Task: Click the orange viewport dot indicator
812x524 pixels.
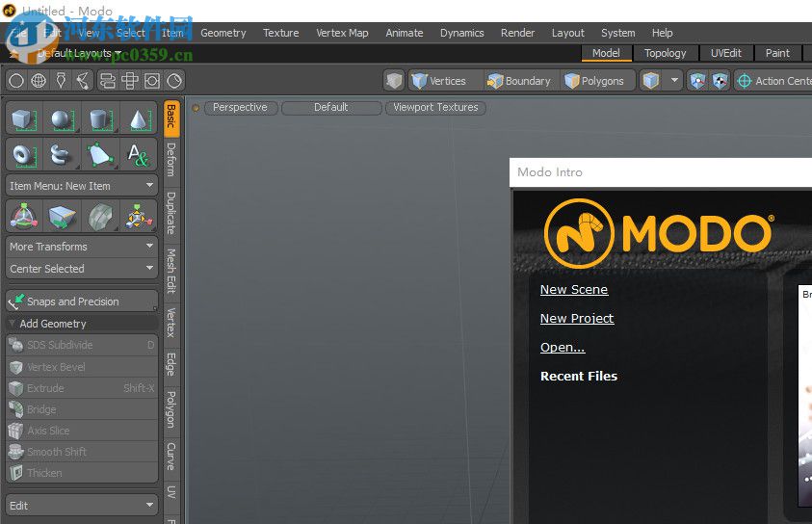Action: click(x=196, y=108)
